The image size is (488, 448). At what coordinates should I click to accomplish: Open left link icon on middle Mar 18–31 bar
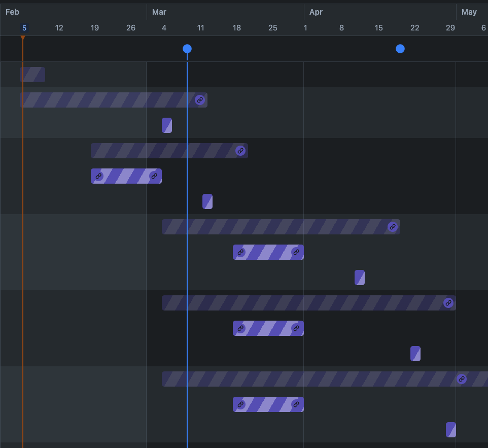pos(240,328)
